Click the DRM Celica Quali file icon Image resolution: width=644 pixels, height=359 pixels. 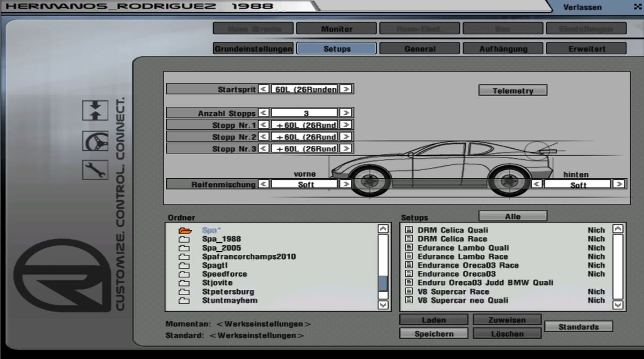point(409,230)
